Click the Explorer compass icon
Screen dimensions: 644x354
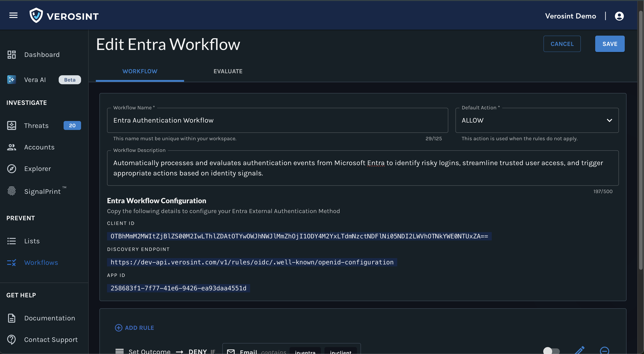click(11, 169)
